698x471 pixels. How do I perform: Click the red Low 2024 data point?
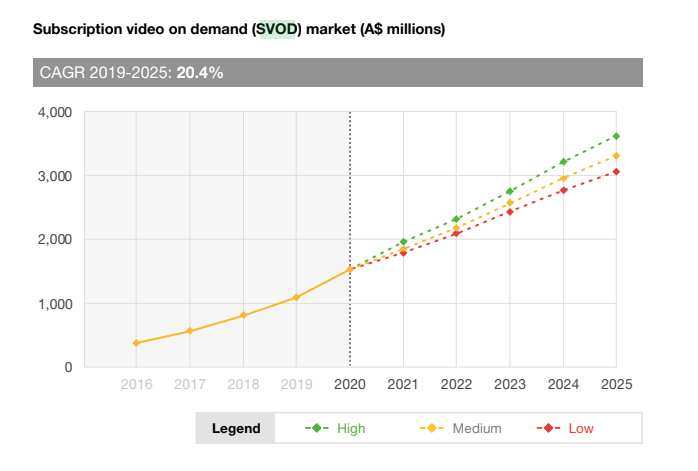click(563, 190)
